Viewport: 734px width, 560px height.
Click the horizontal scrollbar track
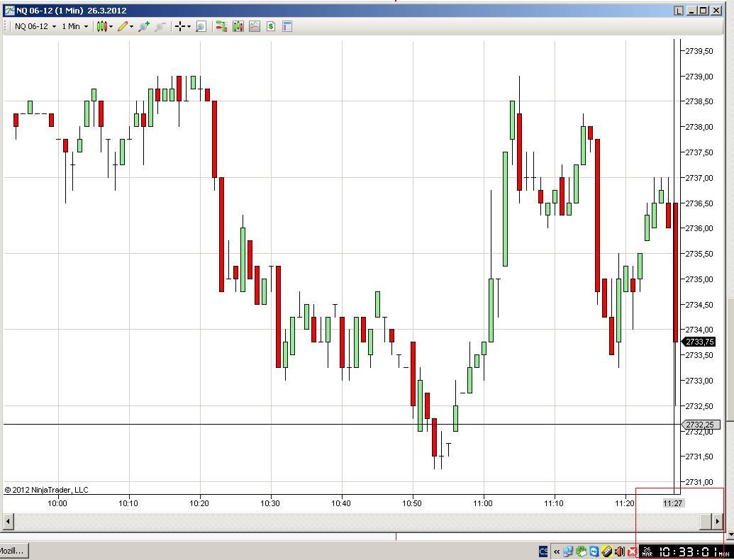coord(356,521)
